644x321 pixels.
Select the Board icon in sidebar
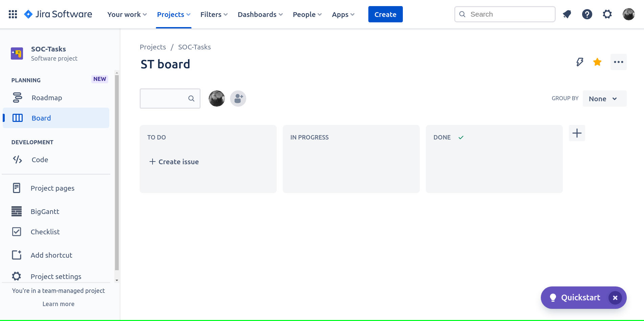tap(17, 118)
